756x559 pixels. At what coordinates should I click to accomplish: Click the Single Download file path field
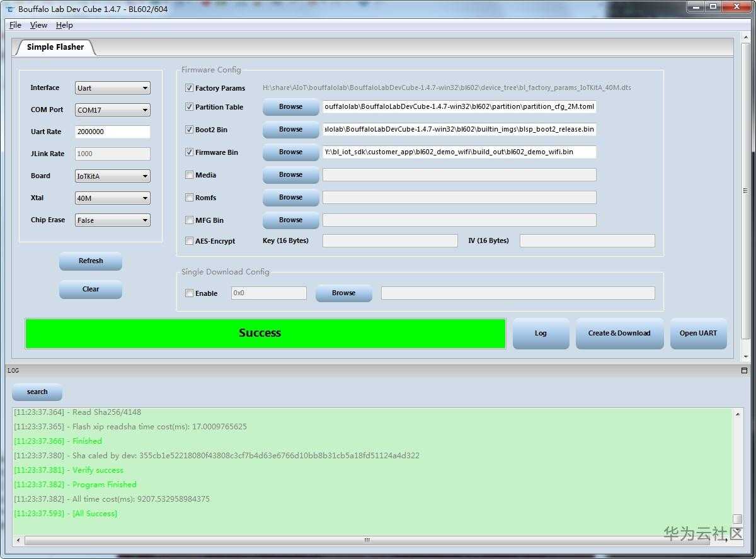(518, 293)
